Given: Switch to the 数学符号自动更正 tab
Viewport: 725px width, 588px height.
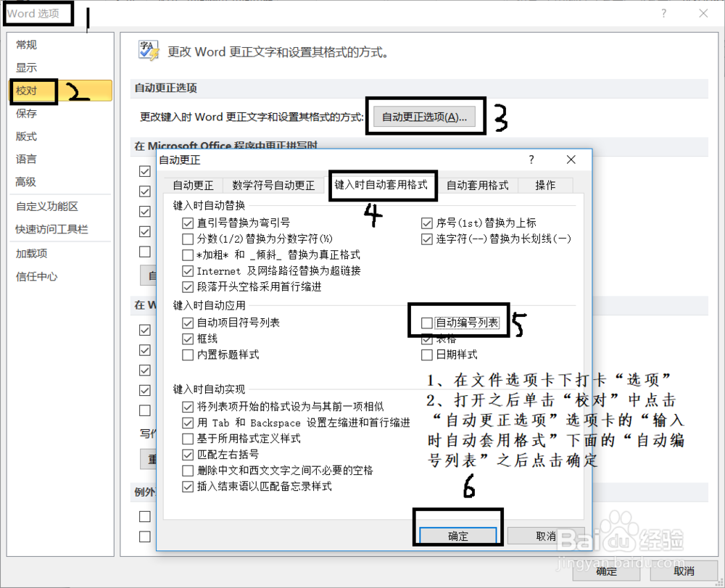Looking at the screenshot, I should point(273,186).
